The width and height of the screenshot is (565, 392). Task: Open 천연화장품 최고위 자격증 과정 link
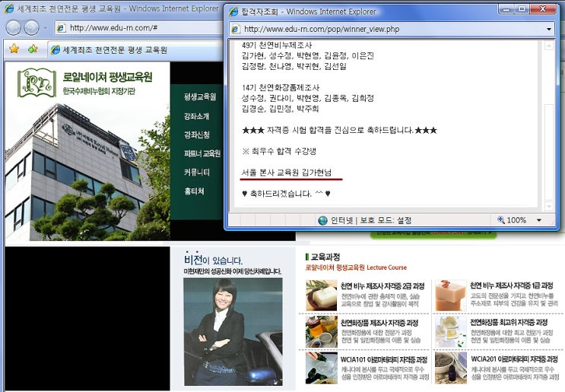coord(509,322)
